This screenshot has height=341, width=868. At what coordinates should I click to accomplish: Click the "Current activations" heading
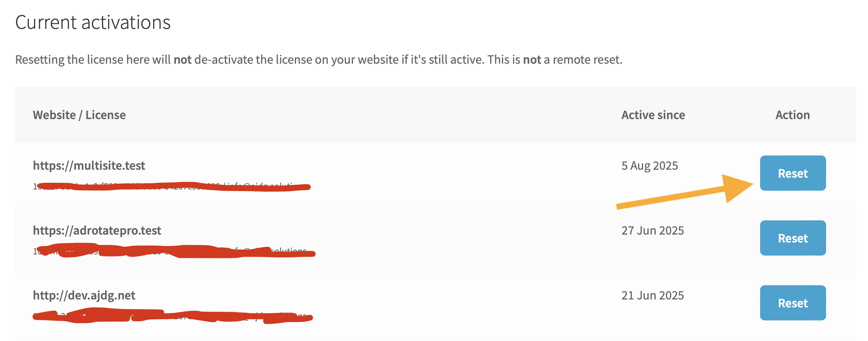[93, 23]
